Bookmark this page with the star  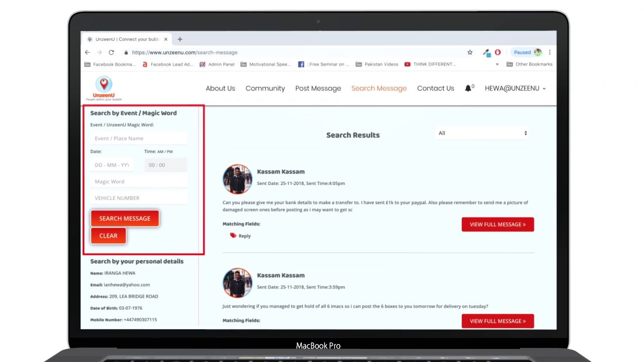(470, 52)
